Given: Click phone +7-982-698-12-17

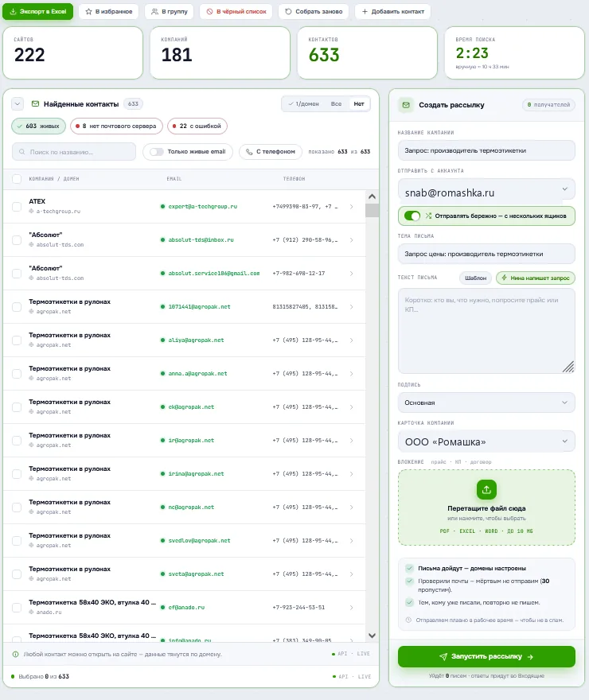Looking at the screenshot, I should pyautogui.click(x=298, y=273).
